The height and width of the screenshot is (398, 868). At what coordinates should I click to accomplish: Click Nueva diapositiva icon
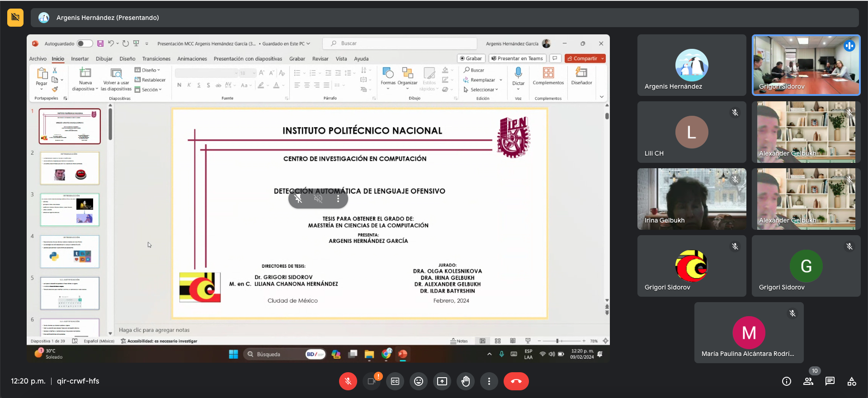click(85, 73)
